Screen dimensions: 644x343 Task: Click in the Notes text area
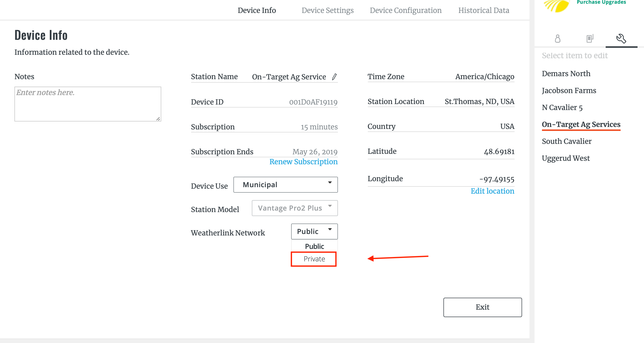(x=88, y=104)
